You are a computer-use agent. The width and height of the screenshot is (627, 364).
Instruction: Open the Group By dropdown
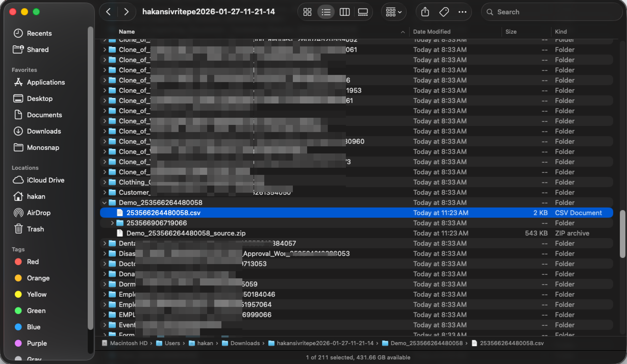[394, 12]
